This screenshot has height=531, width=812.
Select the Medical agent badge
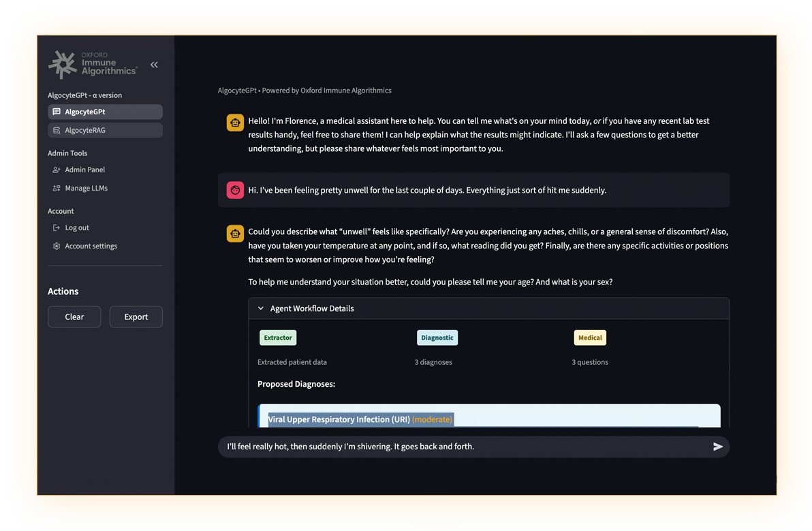tap(590, 338)
